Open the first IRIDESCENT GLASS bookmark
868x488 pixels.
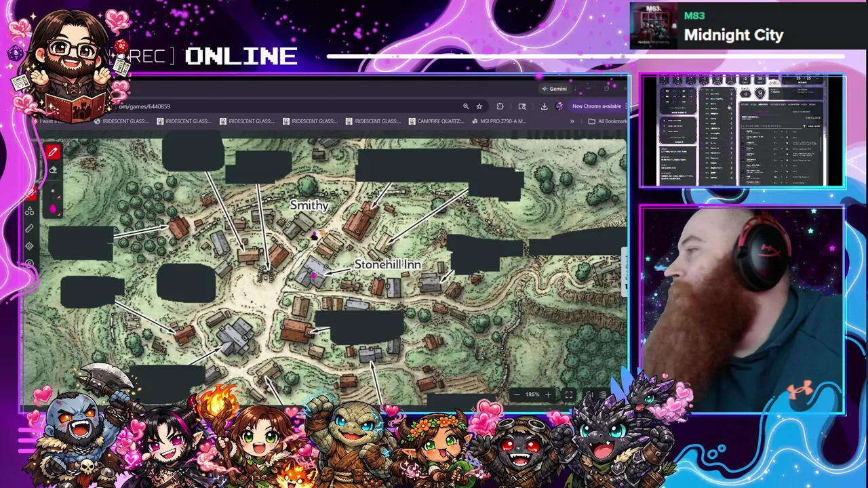(x=121, y=121)
